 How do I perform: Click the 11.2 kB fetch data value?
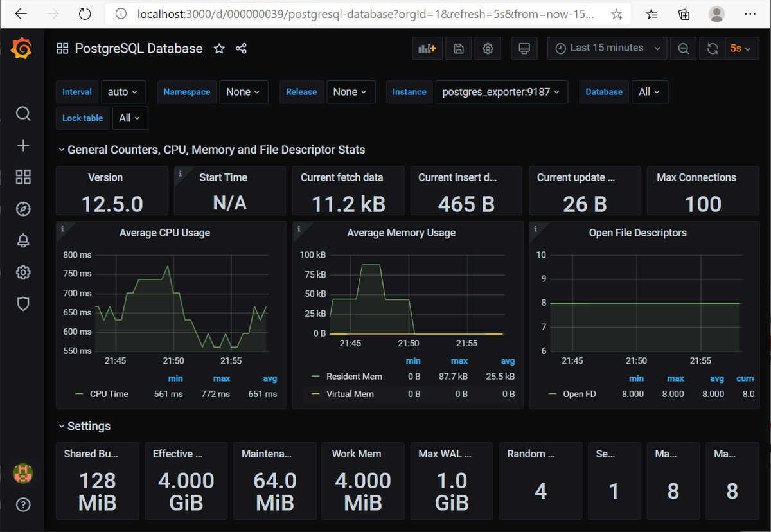pyautogui.click(x=348, y=204)
